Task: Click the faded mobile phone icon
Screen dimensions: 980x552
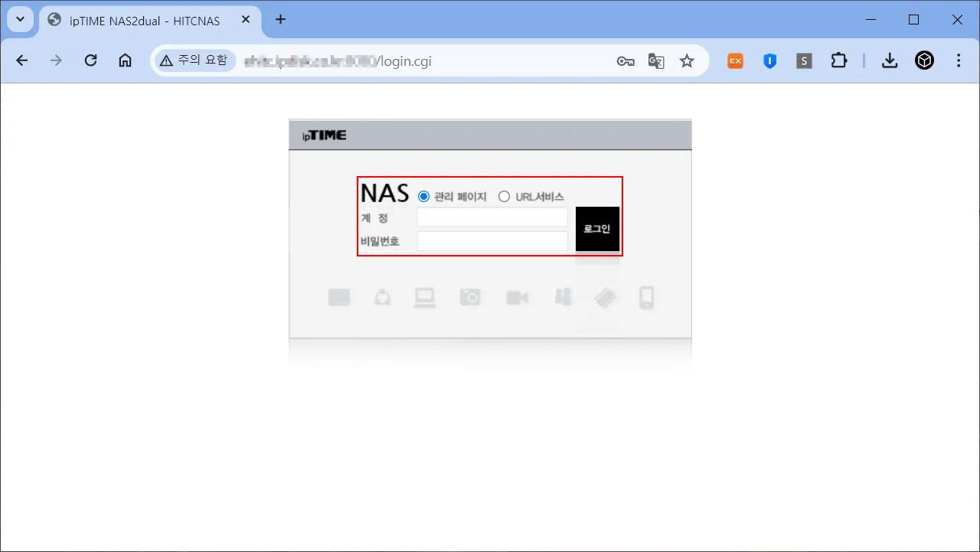Action: pos(646,298)
